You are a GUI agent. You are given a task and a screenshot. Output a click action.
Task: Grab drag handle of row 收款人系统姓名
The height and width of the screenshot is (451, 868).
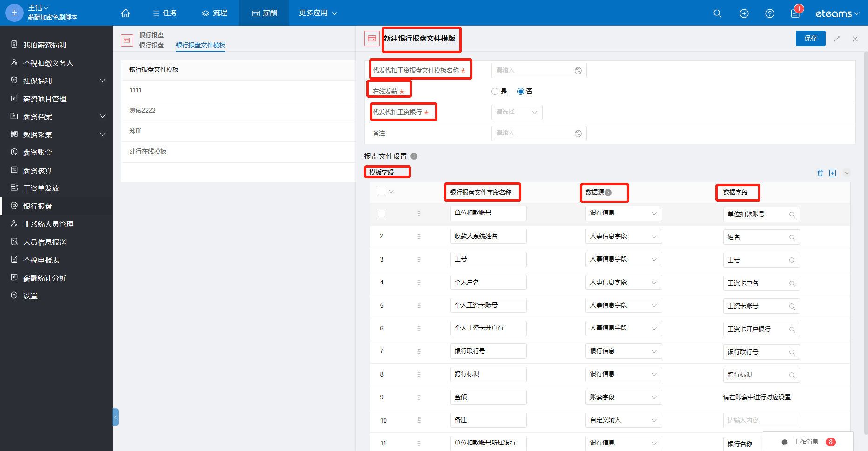coord(419,236)
